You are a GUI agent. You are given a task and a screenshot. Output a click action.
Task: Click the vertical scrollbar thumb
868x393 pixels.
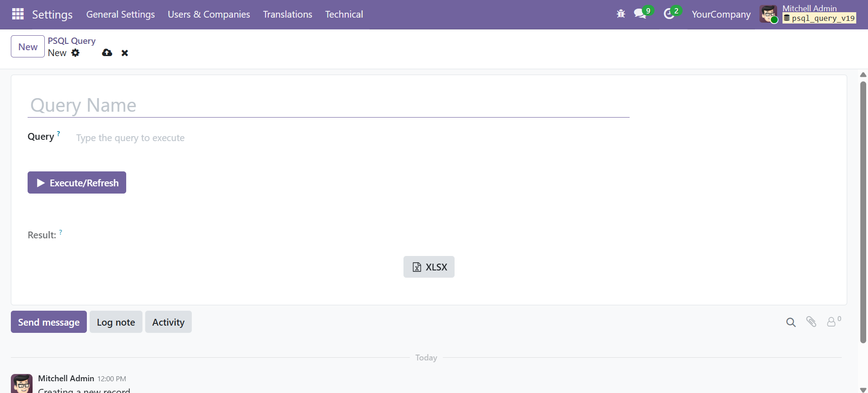pyautogui.click(x=863, y=213)
